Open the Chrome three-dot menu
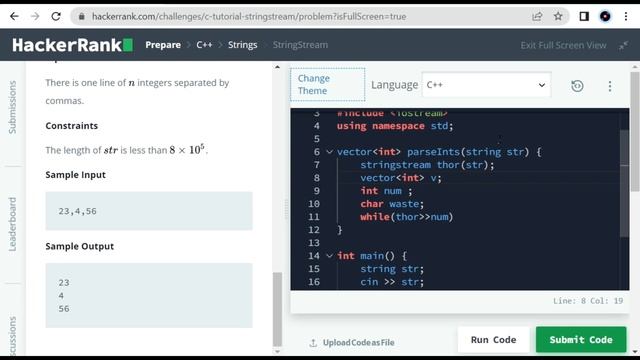The width and height of the screenshot is (640, 360). click(x=626, y=16)
